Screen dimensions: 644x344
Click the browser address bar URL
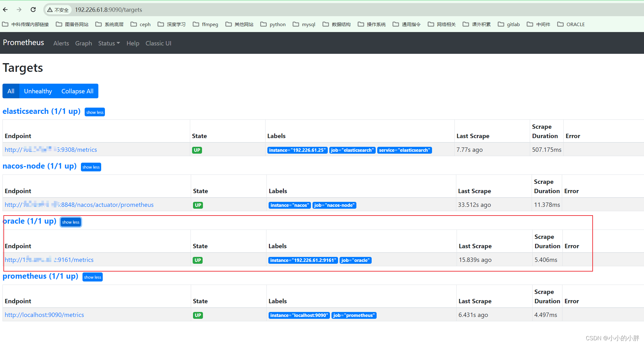[x=108, y=10]
